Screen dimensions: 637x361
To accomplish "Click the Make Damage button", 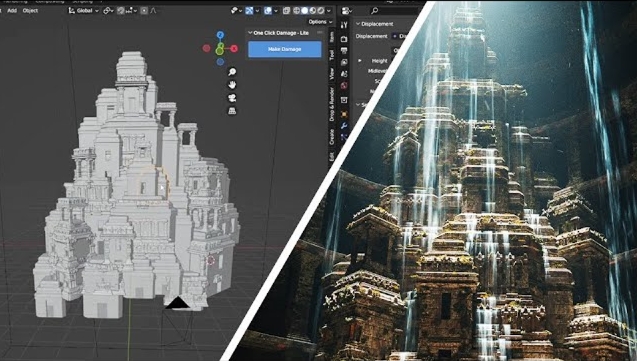I will (x=284, y=49).
